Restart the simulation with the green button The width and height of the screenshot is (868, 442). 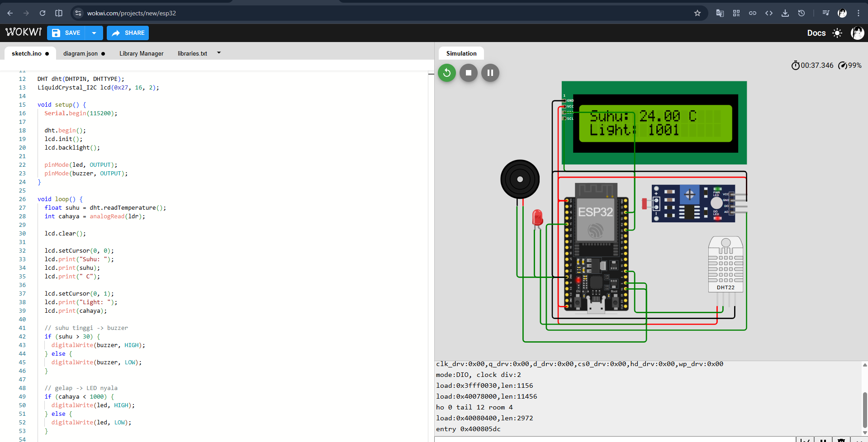coord(447,73)
